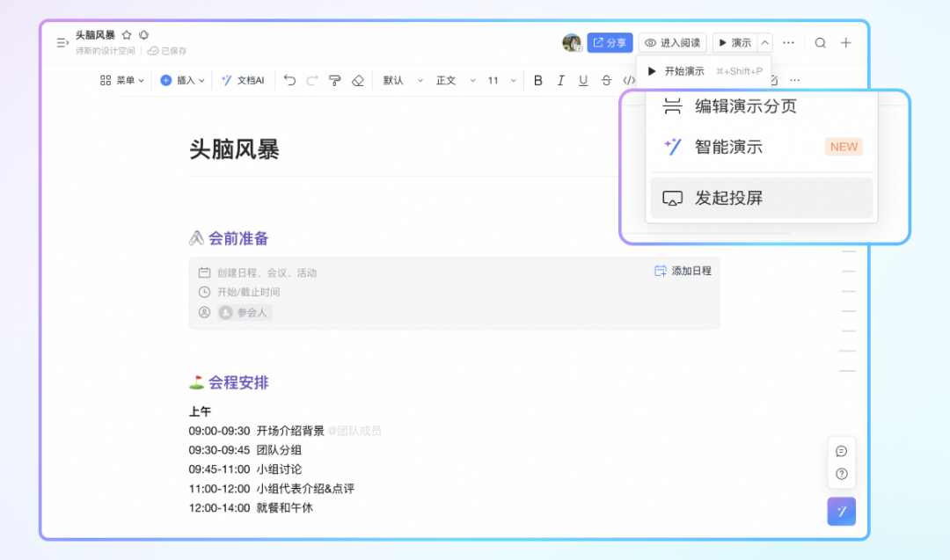
Task: Open search with the magnifier icon
Action: [820, 42]
